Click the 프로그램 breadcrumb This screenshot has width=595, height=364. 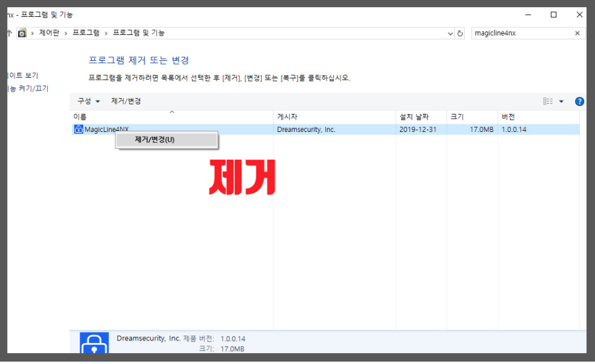coord(86,33)
